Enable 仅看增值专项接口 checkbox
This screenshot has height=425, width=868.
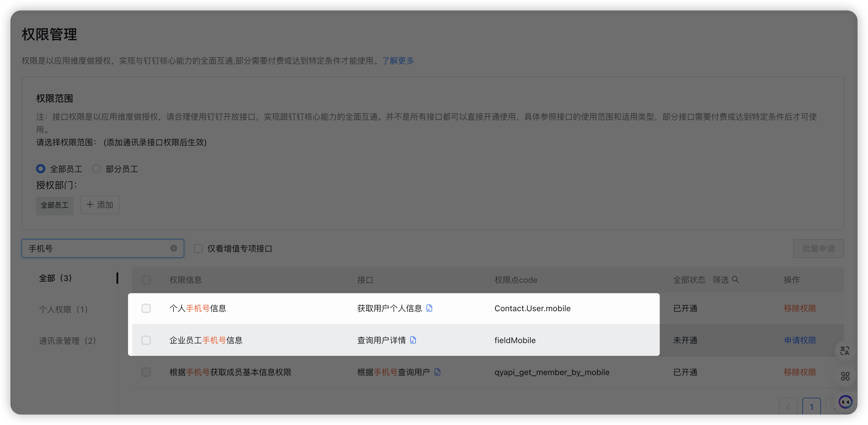point(198,248)
